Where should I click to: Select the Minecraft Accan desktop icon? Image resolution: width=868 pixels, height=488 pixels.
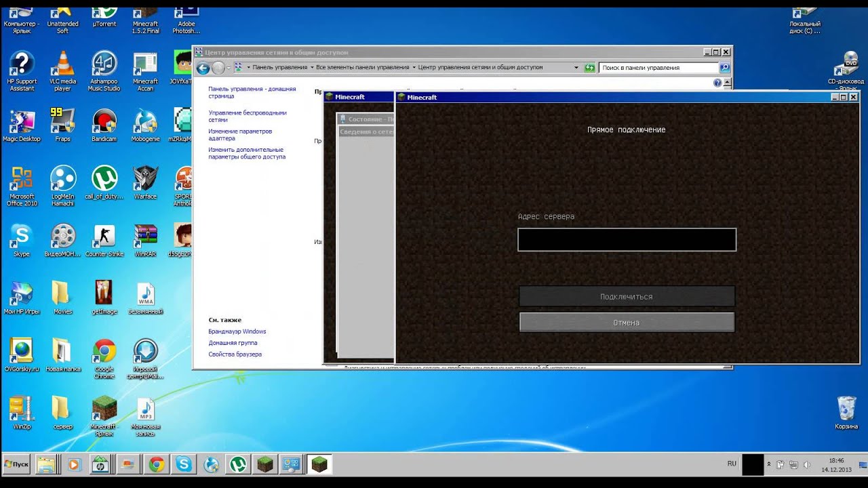pos(145,71)
